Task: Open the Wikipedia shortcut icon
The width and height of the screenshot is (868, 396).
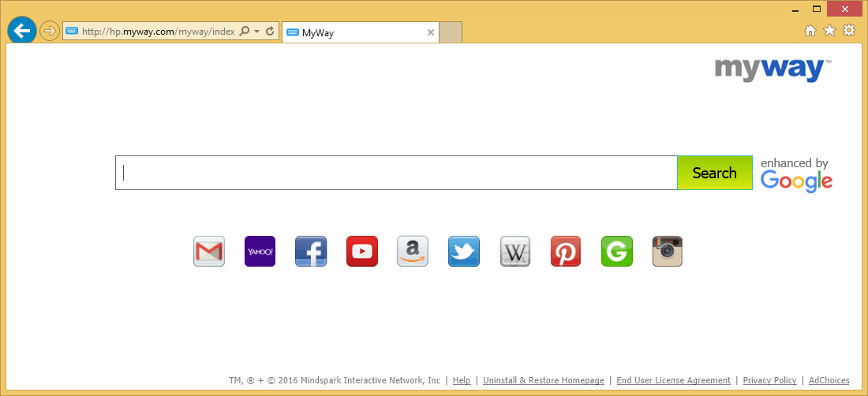Action: tap(515, 252)
